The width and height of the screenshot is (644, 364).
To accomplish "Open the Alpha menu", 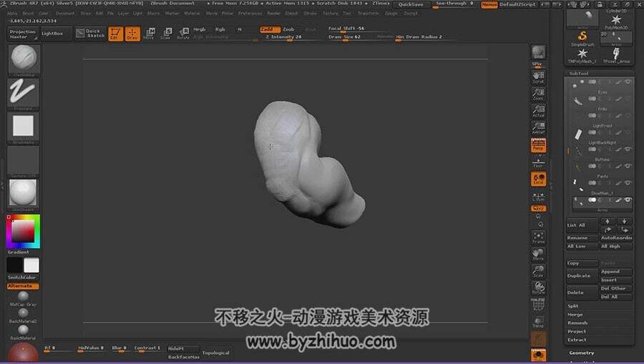I will pyautogui.click(x=12, y=14).
